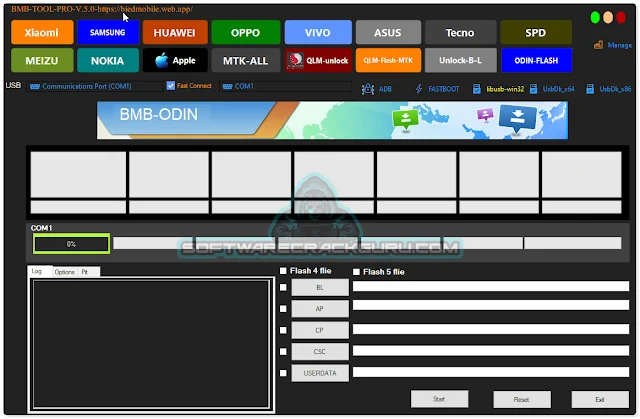Viewport: 640px width, 419px height.
Task: Click the 0% COM1 progress bar
Action: click(71, 244)
